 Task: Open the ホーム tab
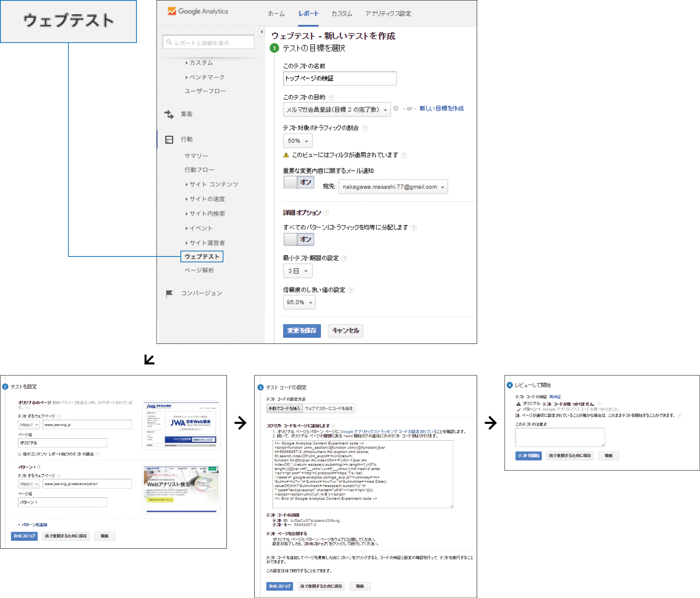(x=276, y=14)
